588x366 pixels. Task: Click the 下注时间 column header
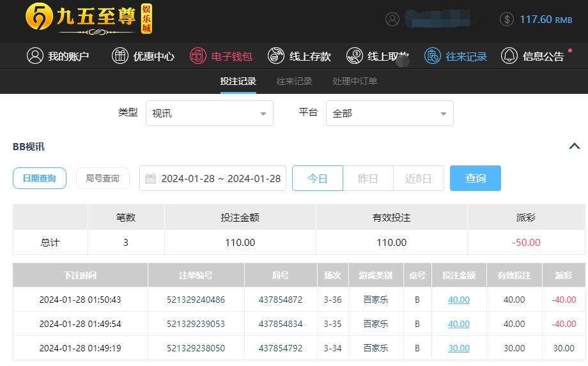coord(81,275)
